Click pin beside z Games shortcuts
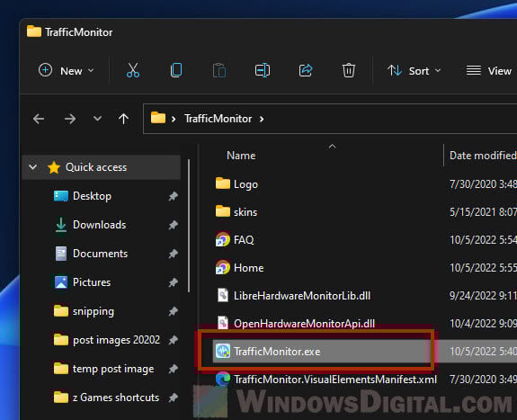Screen dimensions: 517x420 click(x=174, y=398)
